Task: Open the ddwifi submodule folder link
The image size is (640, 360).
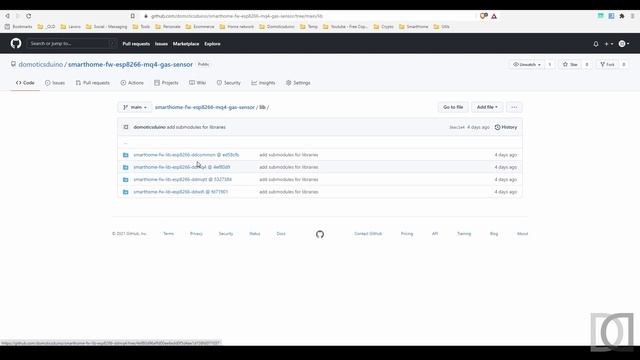Action: pos(180,192)
